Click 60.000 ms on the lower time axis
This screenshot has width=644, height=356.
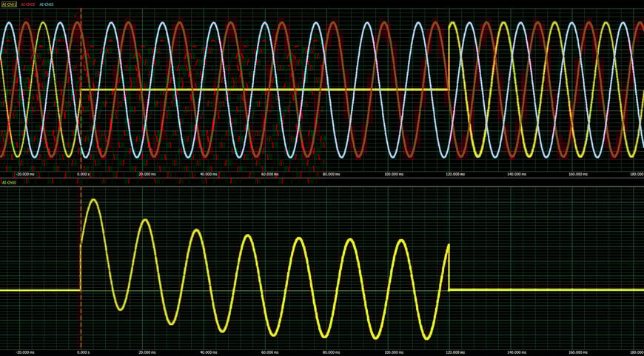pyautogui.click(x=270, y=352)
